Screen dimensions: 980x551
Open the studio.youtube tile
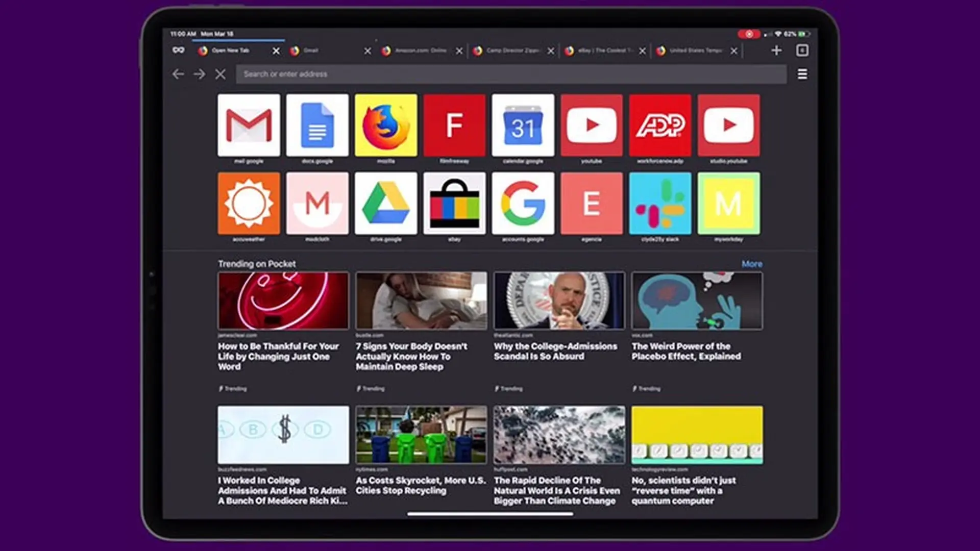coord(729,125)
